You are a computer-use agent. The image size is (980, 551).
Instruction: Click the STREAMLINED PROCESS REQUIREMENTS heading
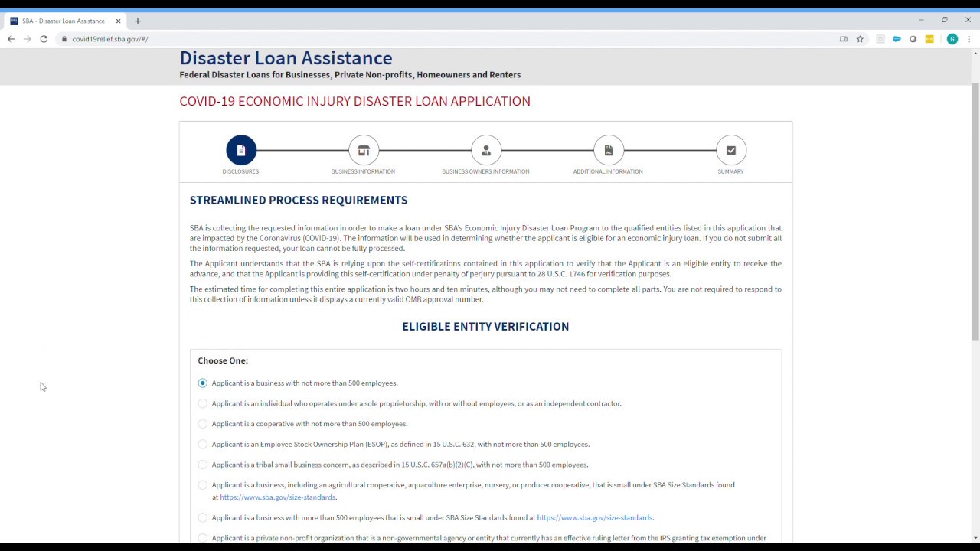pyautogui.click(x=299, y=201)
